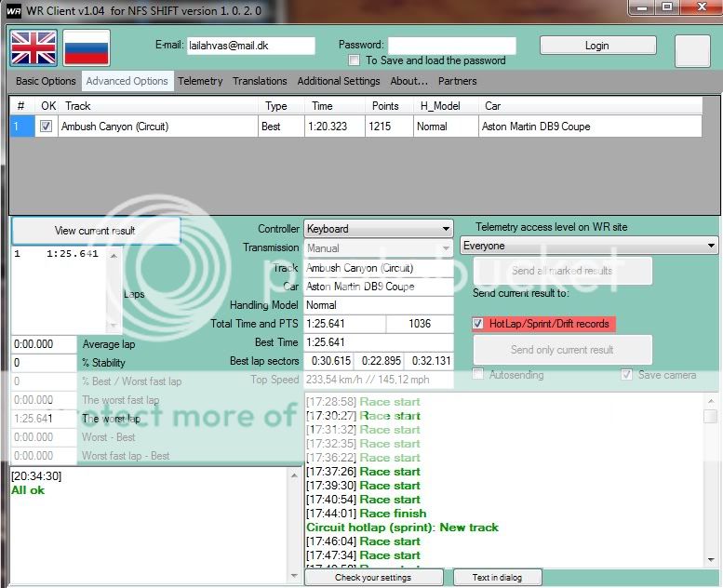Screen dimensions: 723x588
Task: Click View current result button
Action: coord(96,231)
